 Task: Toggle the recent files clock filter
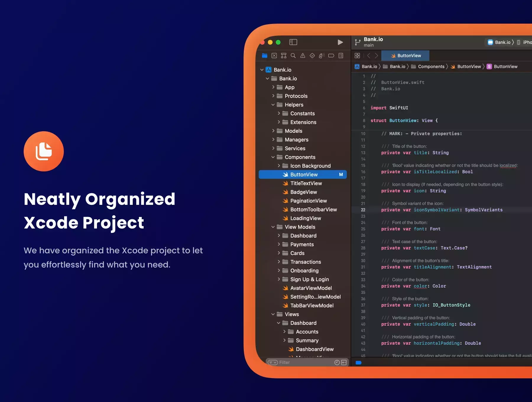pos(337,362)
